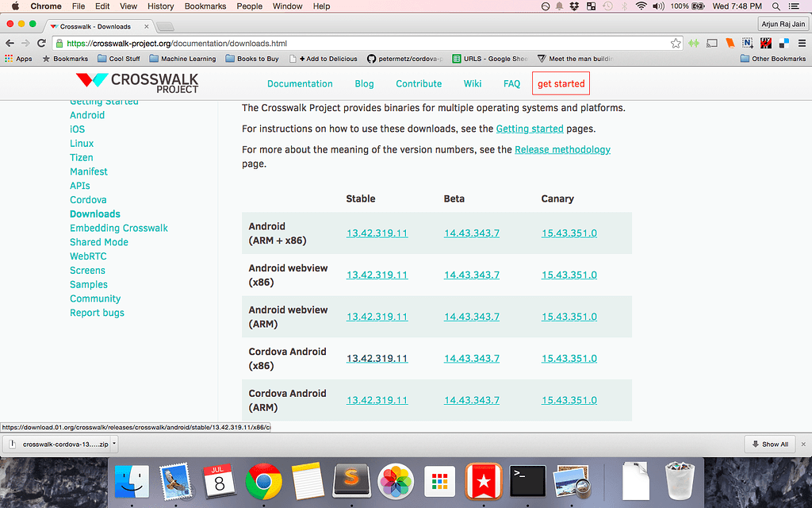Click the Crosswalk Project logo
The width and height of the screenshot is (812, 508).
coord(137,83)
